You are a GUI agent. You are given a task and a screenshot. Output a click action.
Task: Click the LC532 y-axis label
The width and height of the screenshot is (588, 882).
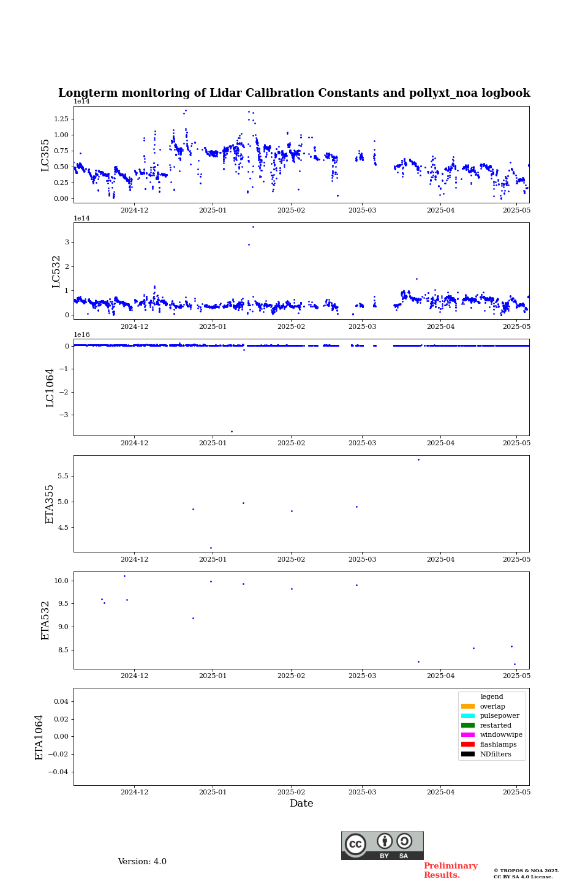56,271
